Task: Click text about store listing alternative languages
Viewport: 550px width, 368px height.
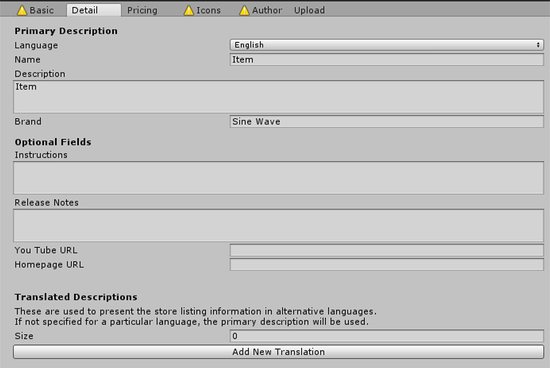Action: coord(195,312)
